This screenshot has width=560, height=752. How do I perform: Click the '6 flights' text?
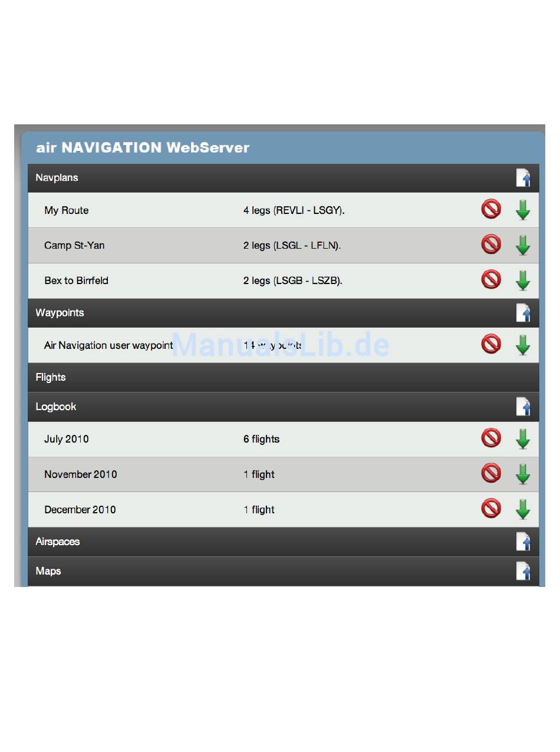[261, 439]
